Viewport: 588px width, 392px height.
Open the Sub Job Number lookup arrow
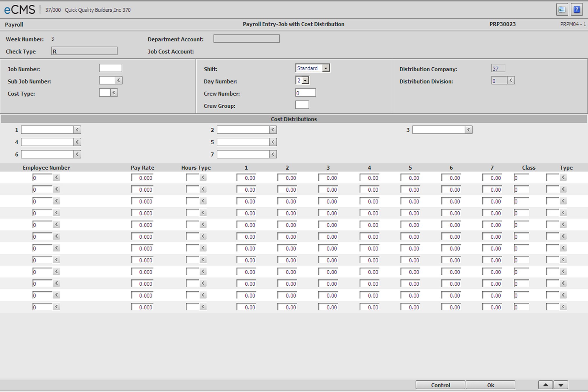(119, 80)
